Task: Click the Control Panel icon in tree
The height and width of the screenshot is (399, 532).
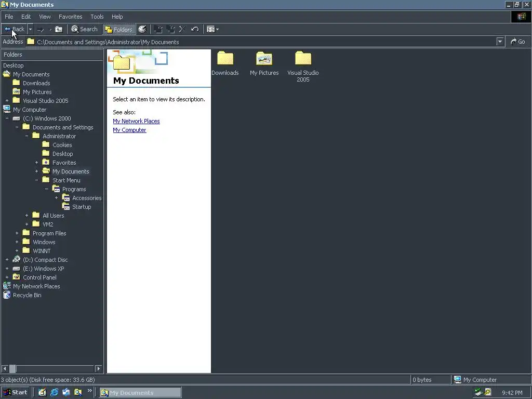Action: (16, 277)
